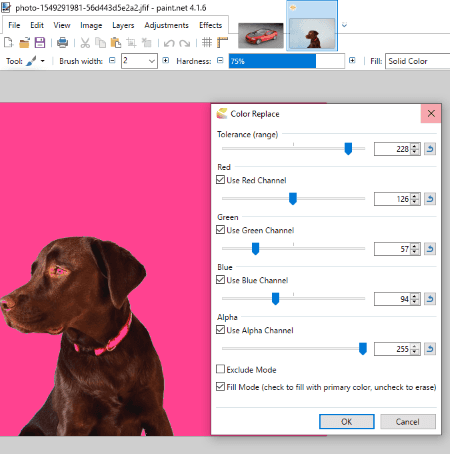Reset the Tolerance value with its arrow icon
The image size is (450, 454).
(x=430, y=149)
